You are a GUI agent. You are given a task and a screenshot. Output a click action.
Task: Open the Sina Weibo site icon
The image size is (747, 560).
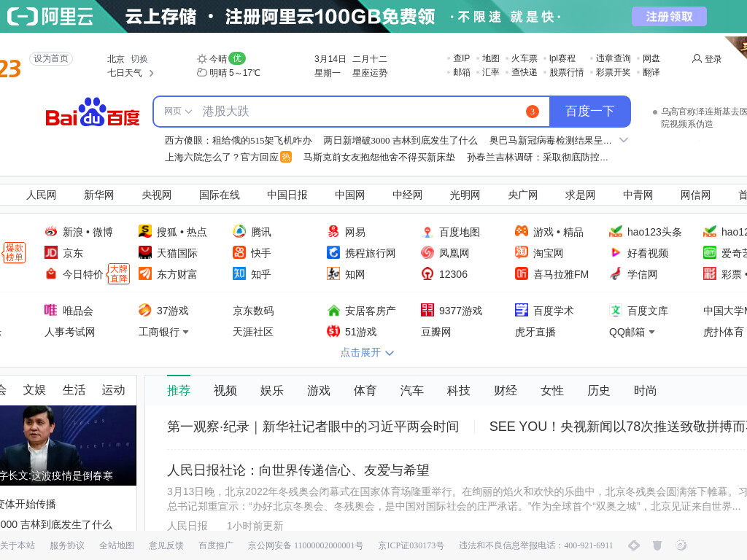pyautogui.click(x=51, y=232)
